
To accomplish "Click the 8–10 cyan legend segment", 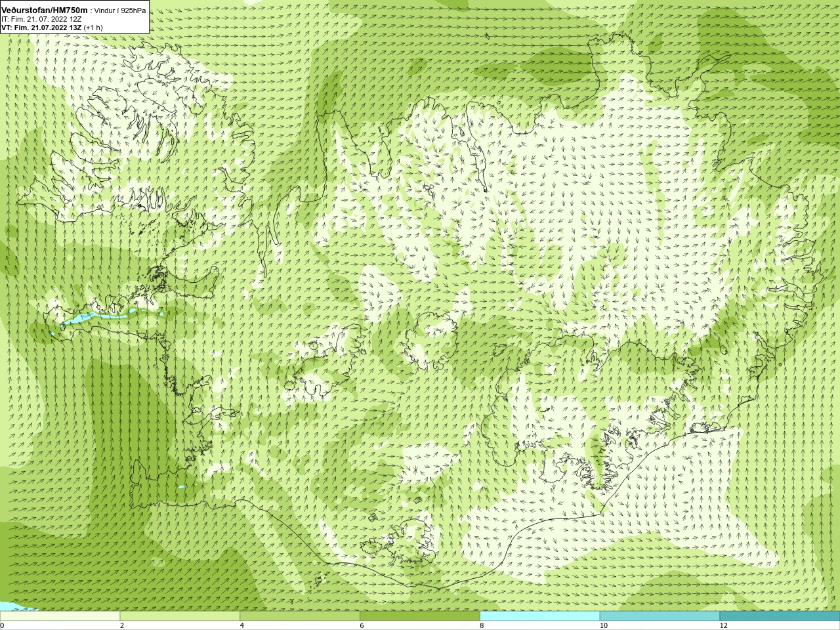I will click(539, 616).
